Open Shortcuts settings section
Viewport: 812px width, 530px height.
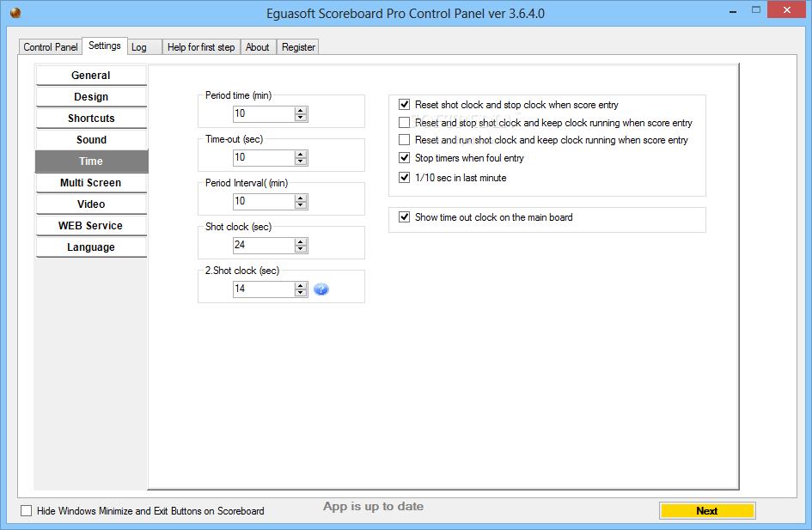[x=91, y=119]
